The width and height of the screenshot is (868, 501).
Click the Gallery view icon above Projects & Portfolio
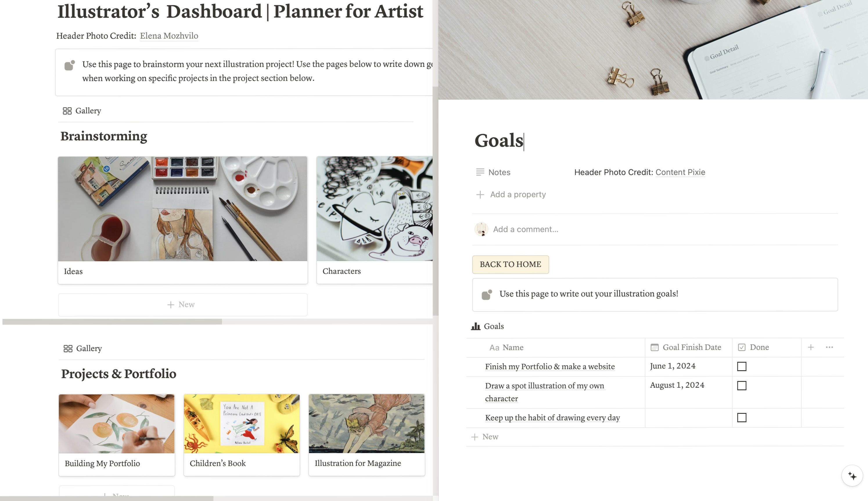click(68, 348)
